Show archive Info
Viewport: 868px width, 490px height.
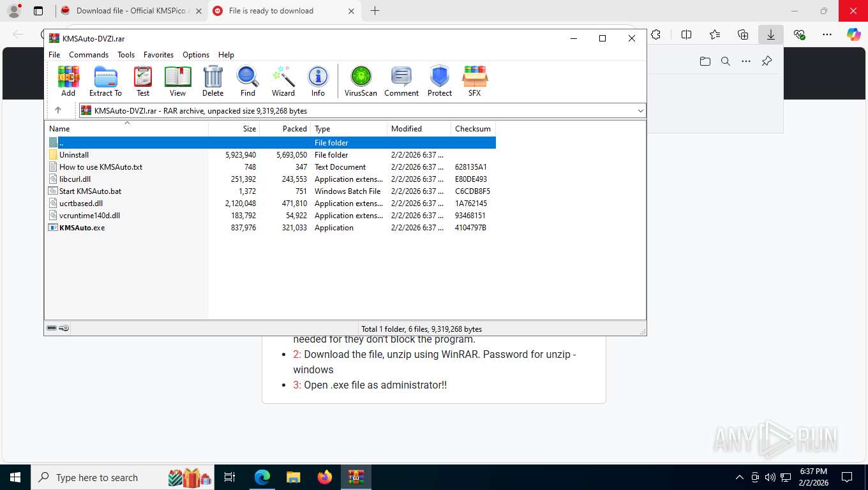318,81
